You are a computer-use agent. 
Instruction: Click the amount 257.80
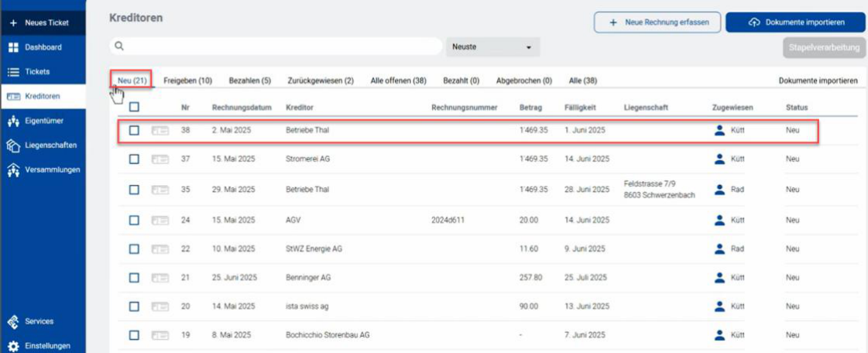click(x=531, y=277)
